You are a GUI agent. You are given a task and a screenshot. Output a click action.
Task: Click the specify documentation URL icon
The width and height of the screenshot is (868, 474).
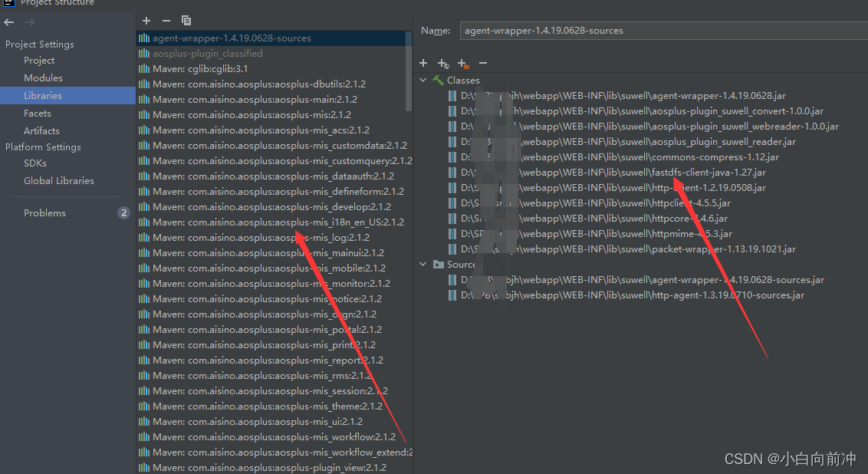442,63
